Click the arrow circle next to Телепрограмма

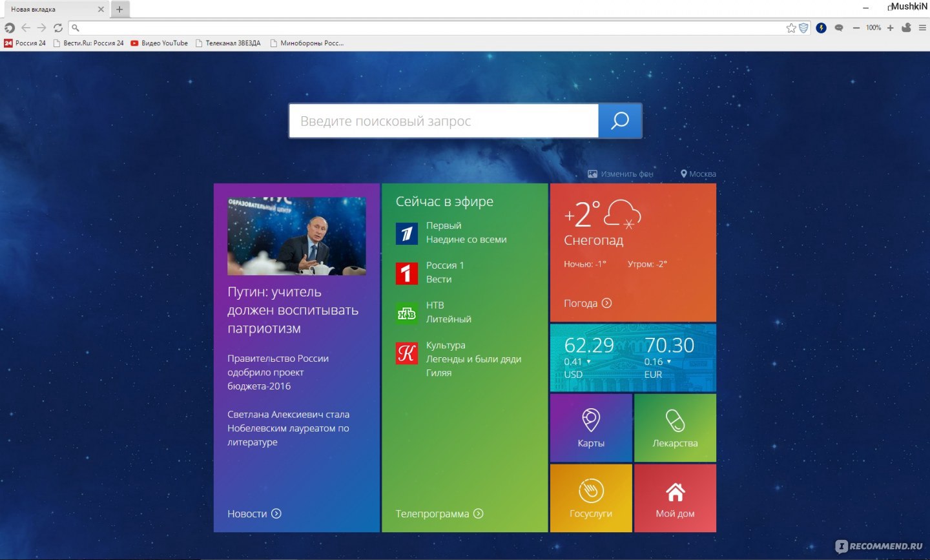(478, 513)
